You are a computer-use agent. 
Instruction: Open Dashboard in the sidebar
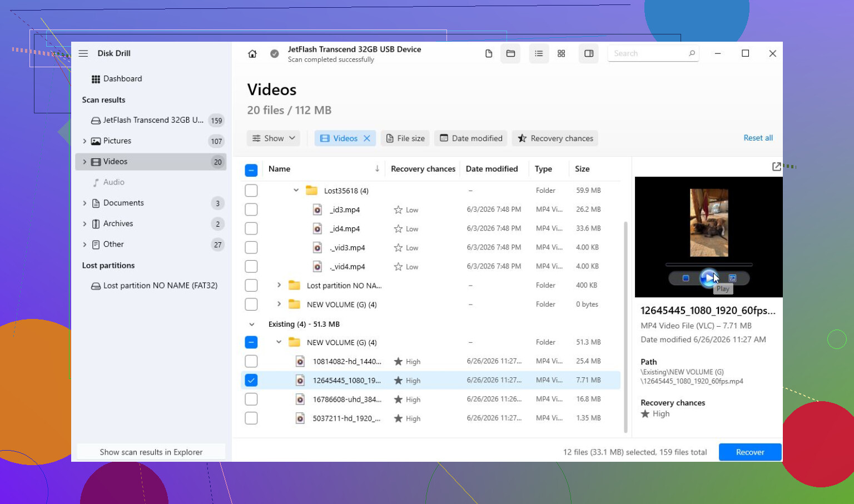tap(151, 79)
